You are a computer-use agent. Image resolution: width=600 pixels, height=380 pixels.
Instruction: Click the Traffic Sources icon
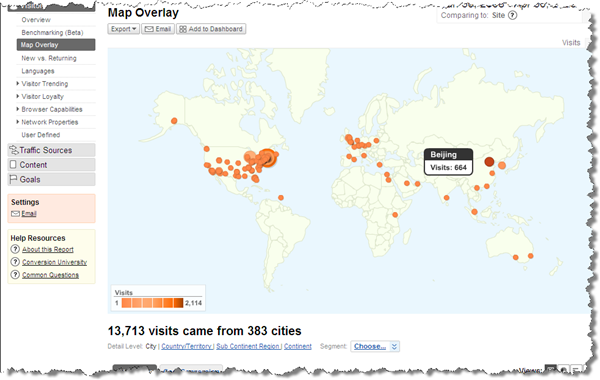click(x=14, y=150)
